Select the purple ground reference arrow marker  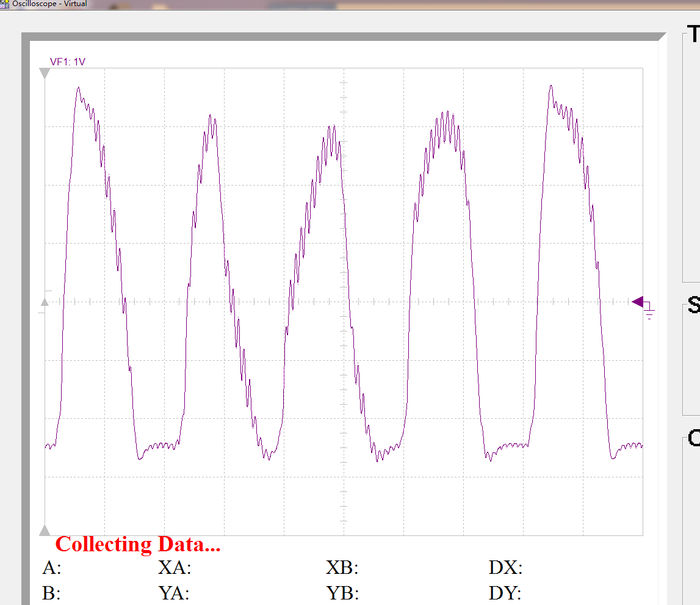pos(638,302)
